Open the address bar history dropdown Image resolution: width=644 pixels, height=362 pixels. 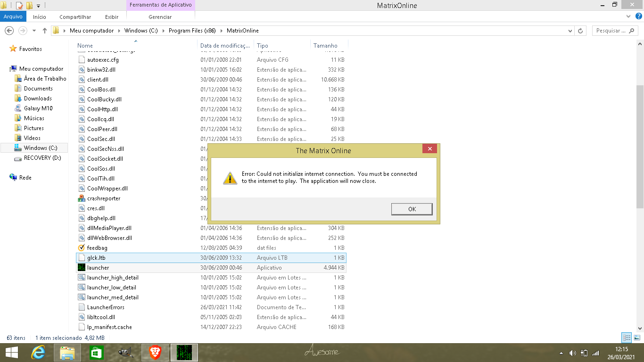pos(570,31)
